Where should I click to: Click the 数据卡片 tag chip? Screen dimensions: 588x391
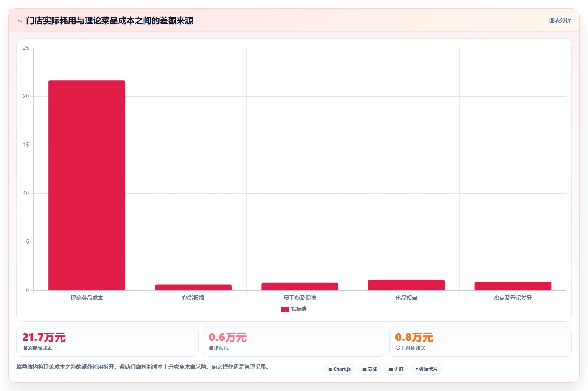[x=426, y=369]
